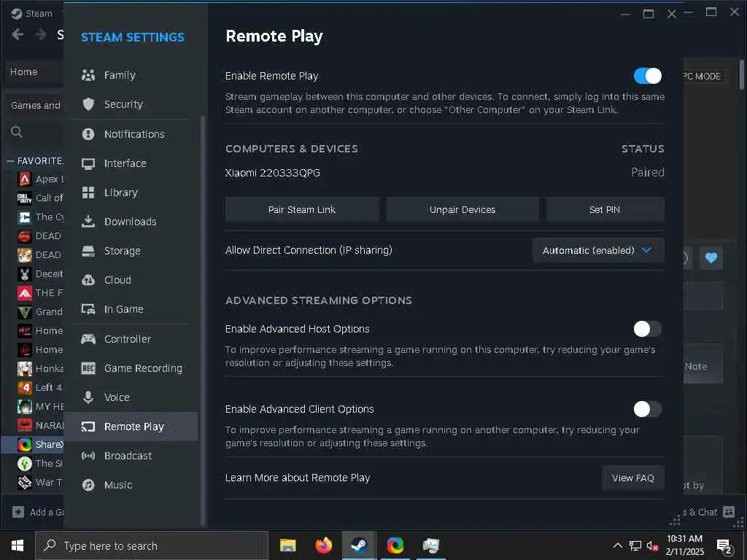Image resolution: width=747 pixels, height=560 pixels.
Task: Go back with the Steam back arrow
Action: pos(18,34)
